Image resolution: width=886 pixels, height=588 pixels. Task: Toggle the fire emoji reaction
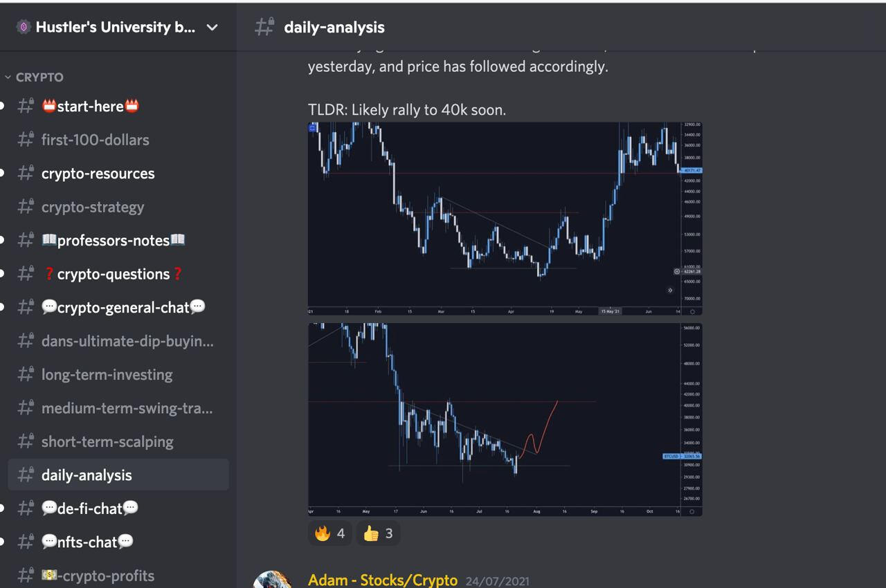pyautogui.click(x=330, y=533)
